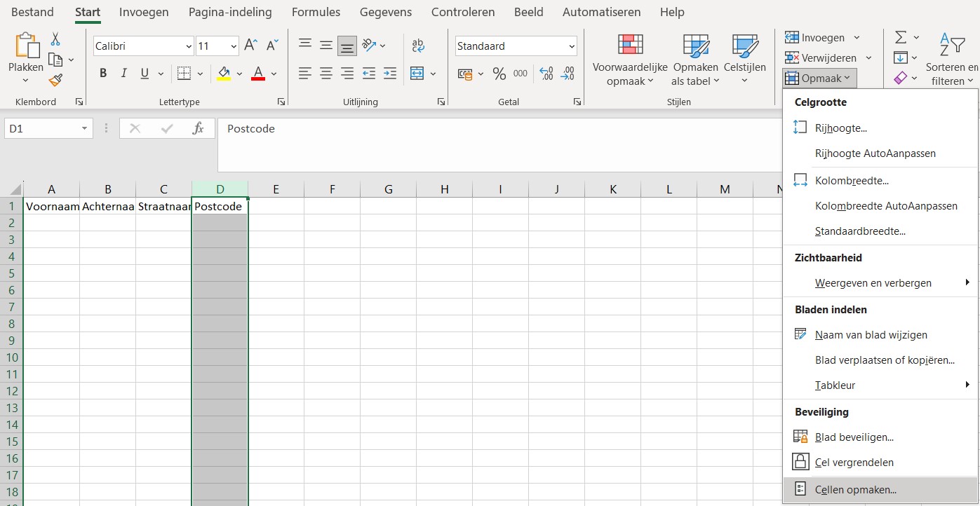Select column header E
This screenshot has height=506, width=980.
pos(276,189)
